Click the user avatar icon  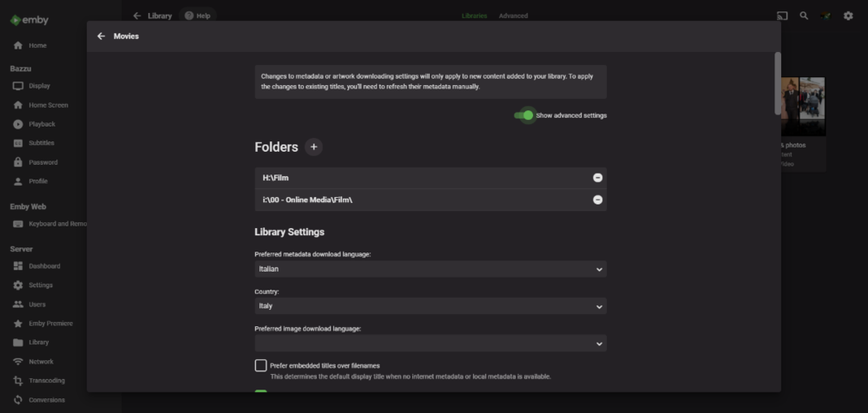[826, 16]
